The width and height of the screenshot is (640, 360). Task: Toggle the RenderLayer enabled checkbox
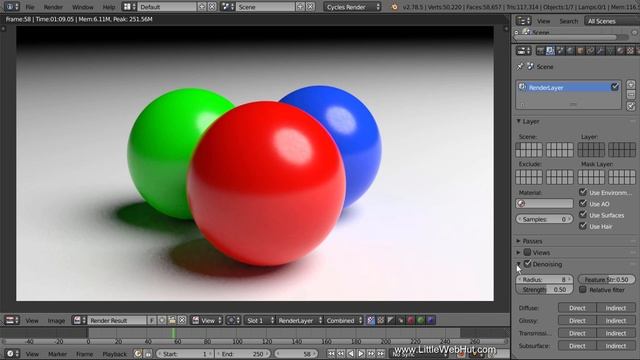[615, 87]
